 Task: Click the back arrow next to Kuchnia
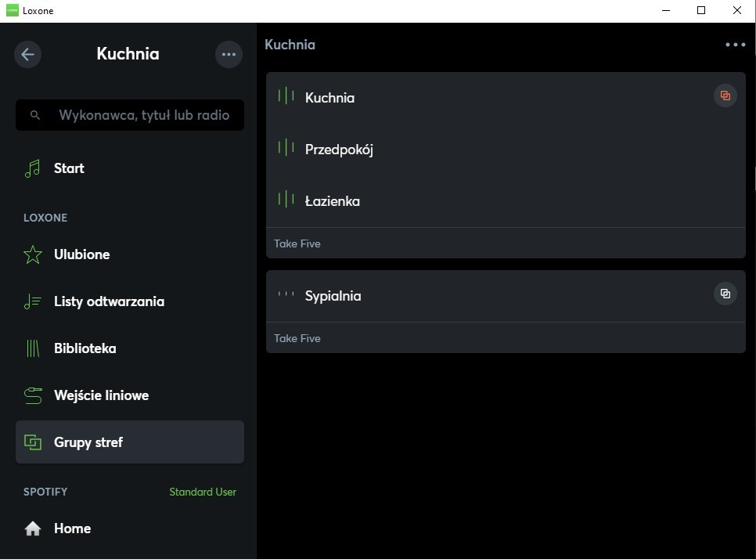pos(28,54)
